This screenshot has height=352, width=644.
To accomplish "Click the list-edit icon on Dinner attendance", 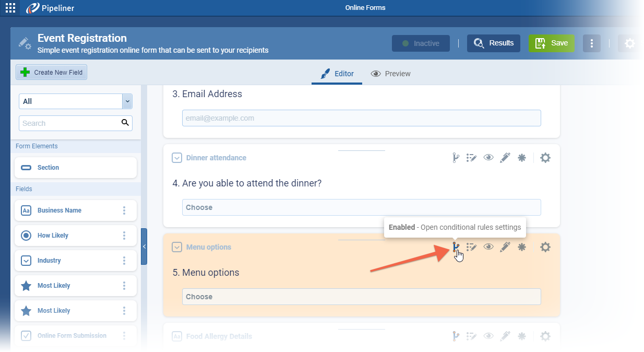I will [x=472, y=158].
